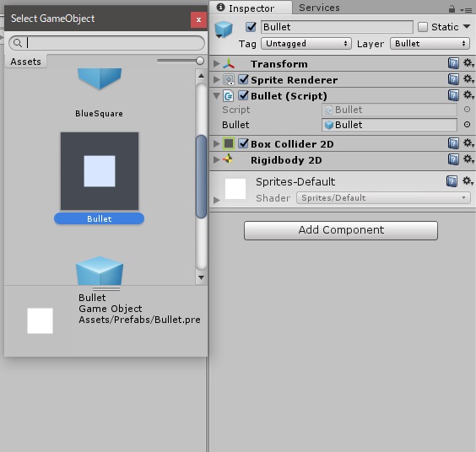This screenshot has width=476, height=452.
Task: Click the preview pane resize handle
Action: [106, 288]
